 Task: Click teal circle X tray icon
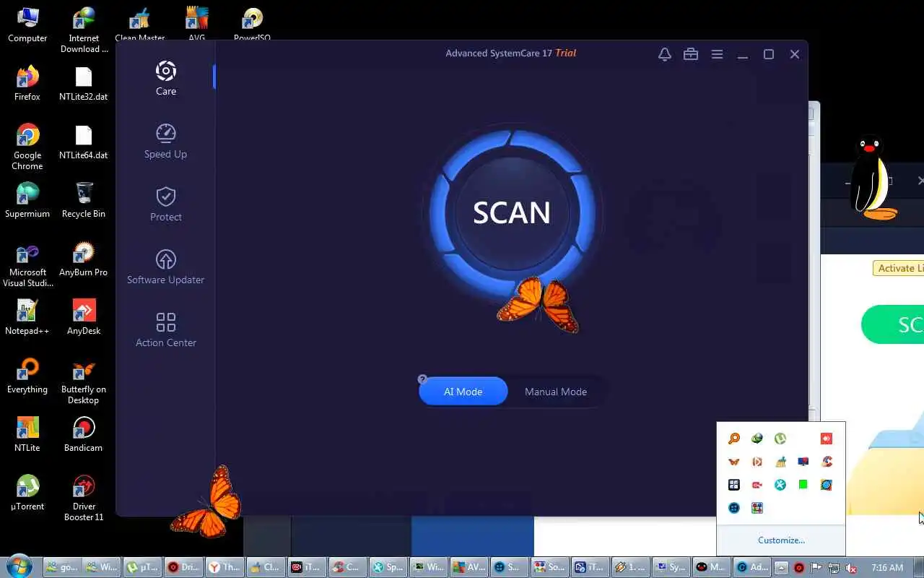click(780, 485)
